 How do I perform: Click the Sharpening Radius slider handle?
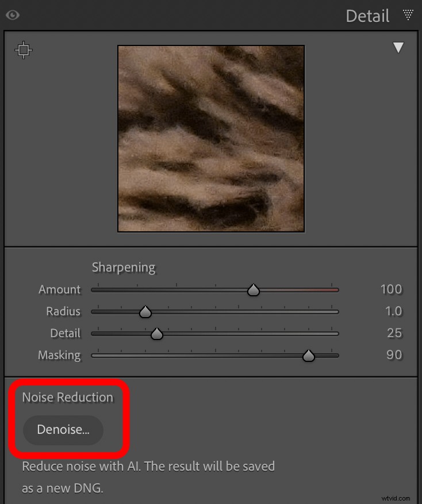pyautogui.click(x=145, y=312)
